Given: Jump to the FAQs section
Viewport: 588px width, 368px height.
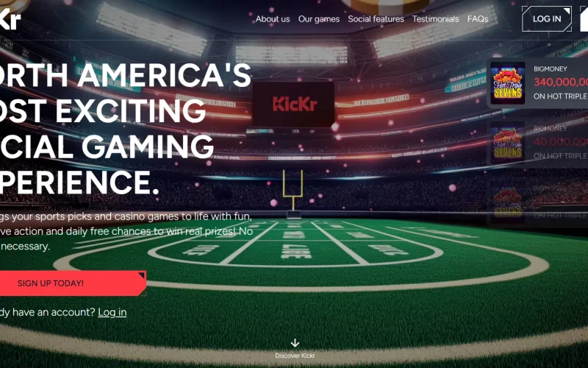Looking at the screenshot, I should [x=478, y=19].
